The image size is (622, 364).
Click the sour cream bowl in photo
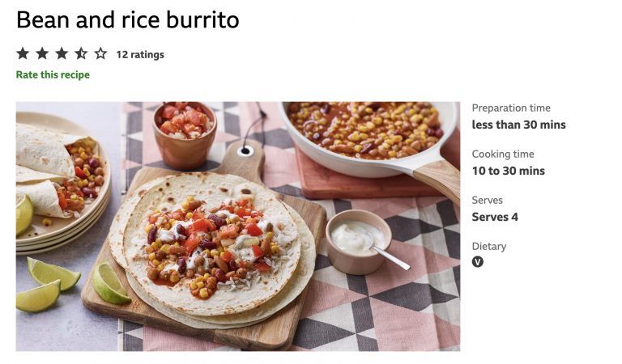[x=358, y=242]
